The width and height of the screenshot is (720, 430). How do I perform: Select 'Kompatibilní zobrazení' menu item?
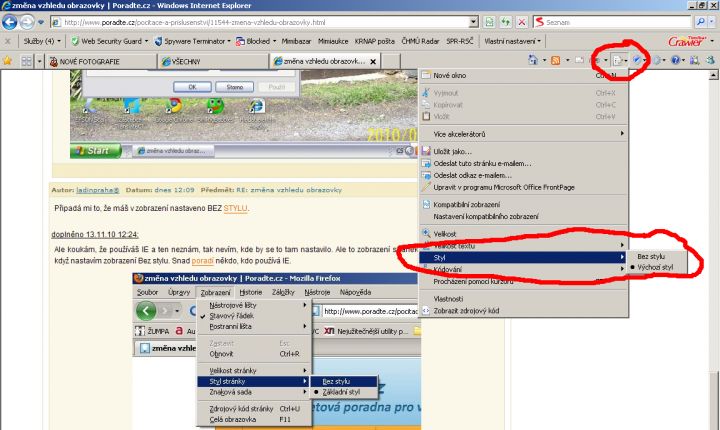tap(523, 204)
